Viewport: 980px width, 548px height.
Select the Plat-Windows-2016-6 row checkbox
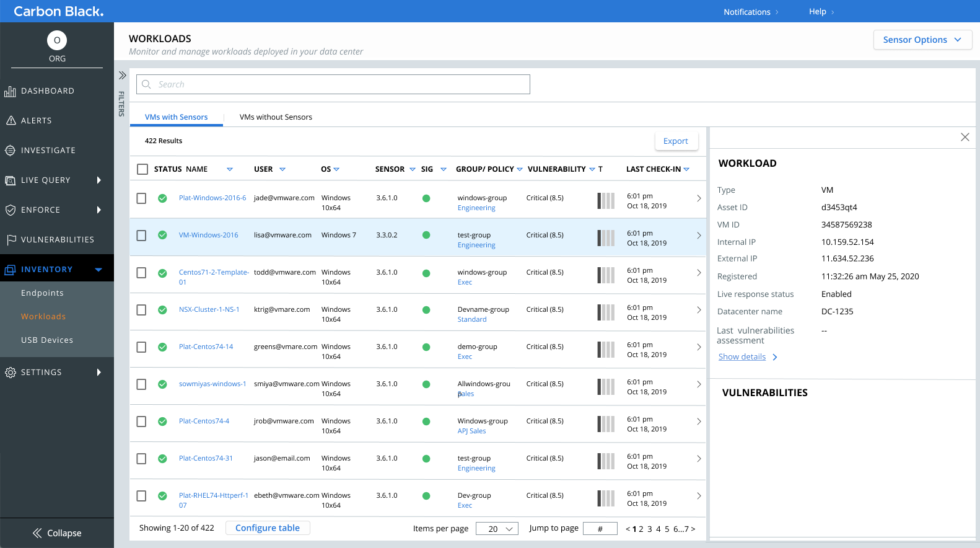click(x=141, y=198)
